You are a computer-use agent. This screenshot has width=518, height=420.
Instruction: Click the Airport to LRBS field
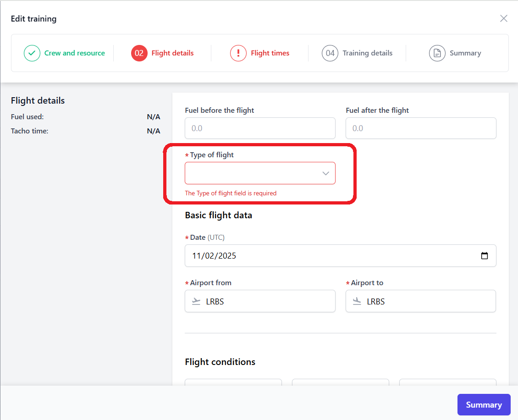pos(421,301)
